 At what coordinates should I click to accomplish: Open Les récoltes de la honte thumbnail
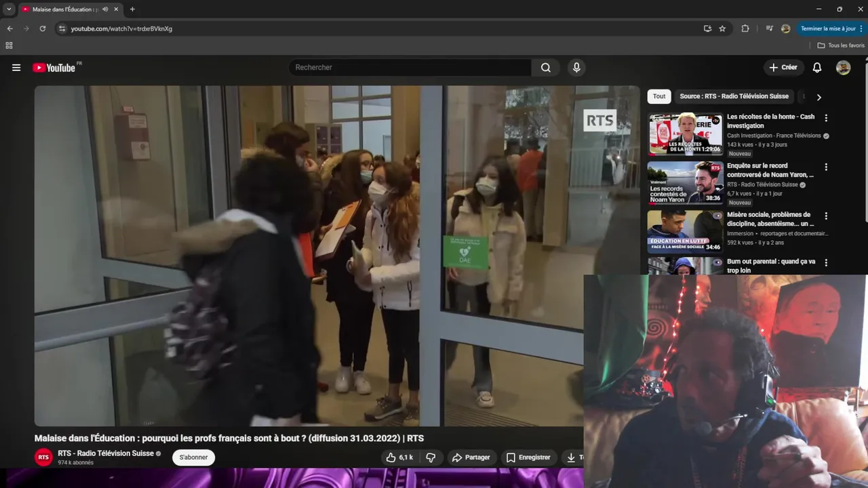point(685,134)
